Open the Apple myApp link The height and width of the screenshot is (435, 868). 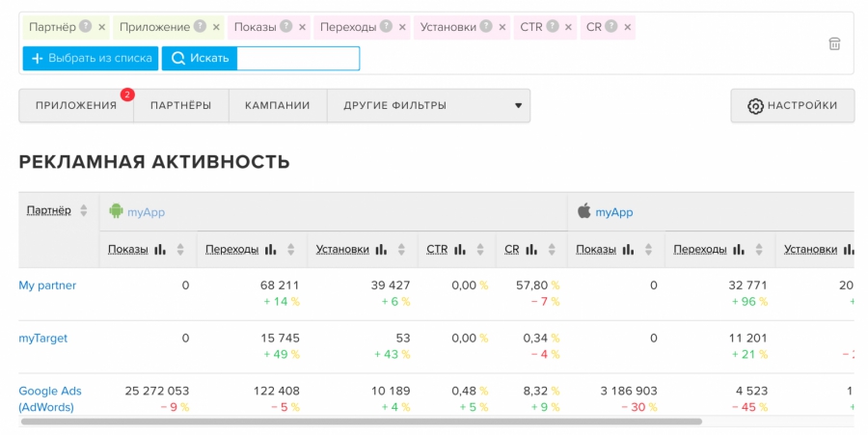614,212
